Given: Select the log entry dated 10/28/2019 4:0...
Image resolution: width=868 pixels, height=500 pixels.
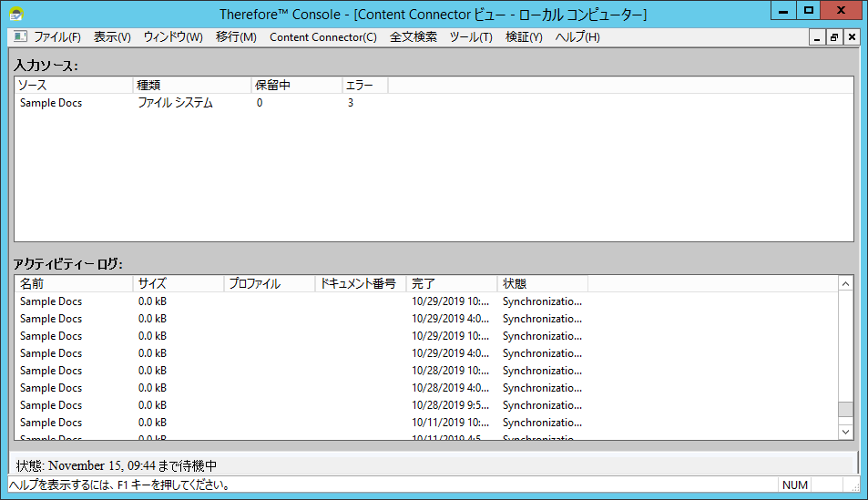Looking at the screenshot, I should (x=426, y=388).
